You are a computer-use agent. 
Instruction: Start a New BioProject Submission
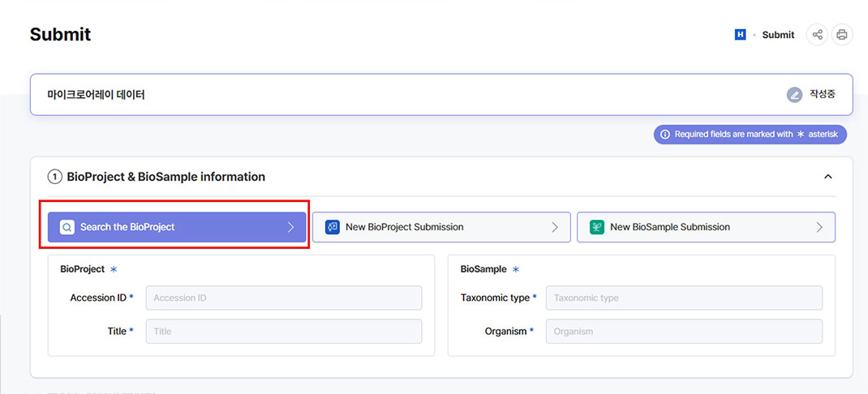(441, 227)
